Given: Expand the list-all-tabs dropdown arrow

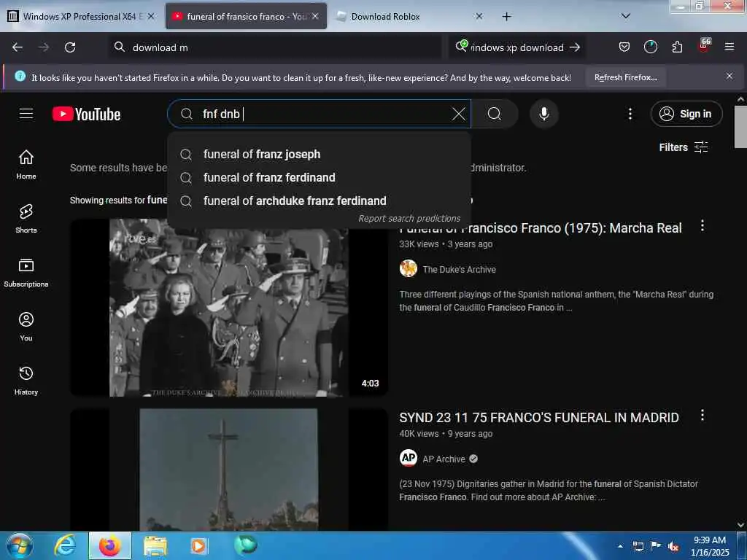Looking at the screenshot, I should 626,16.
